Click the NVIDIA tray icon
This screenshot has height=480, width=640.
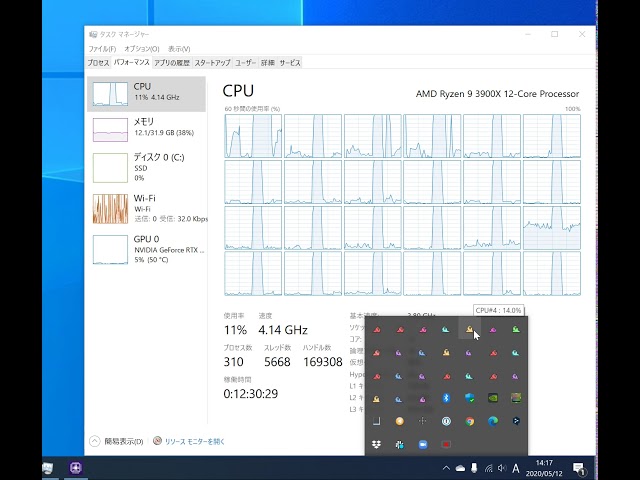(493, 398)
